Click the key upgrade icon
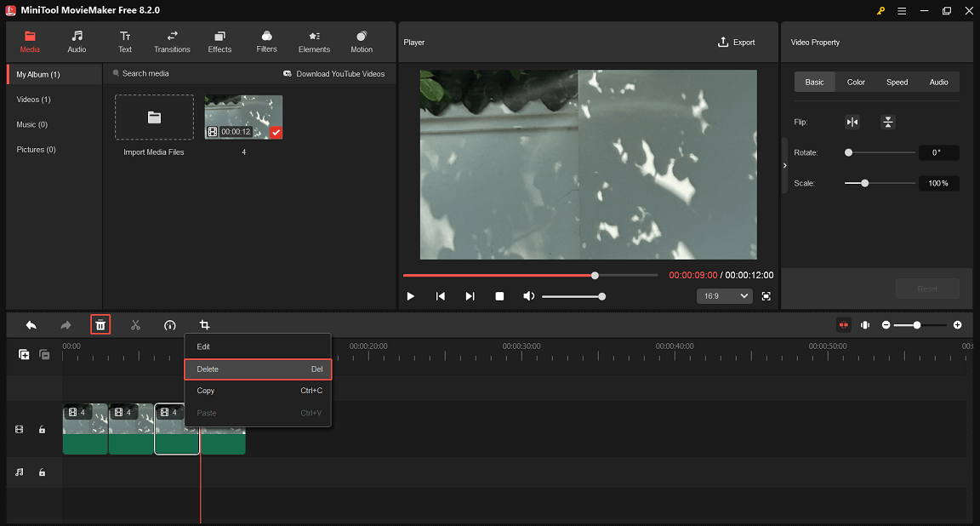980x526 pixels. pyautogui.click(x=880, y=10)
